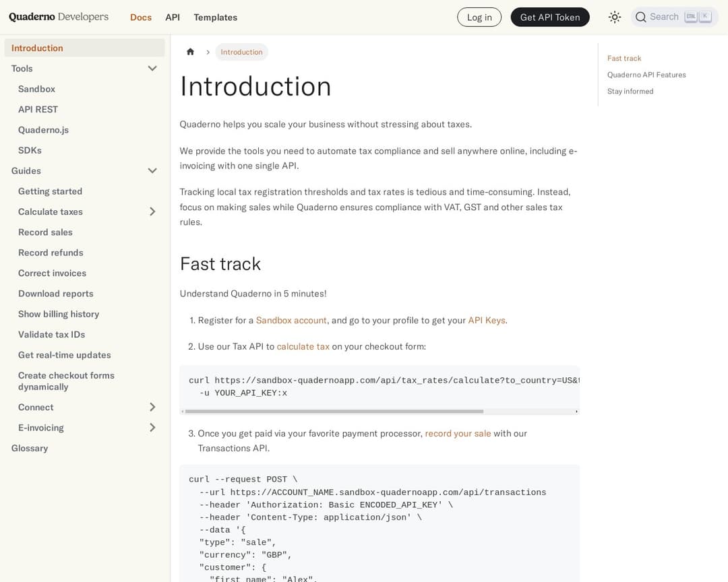Jump to Quaderno API Features section
Image resolution: width=728 pixels, height=582 pixels.
[x=646, y=75]
